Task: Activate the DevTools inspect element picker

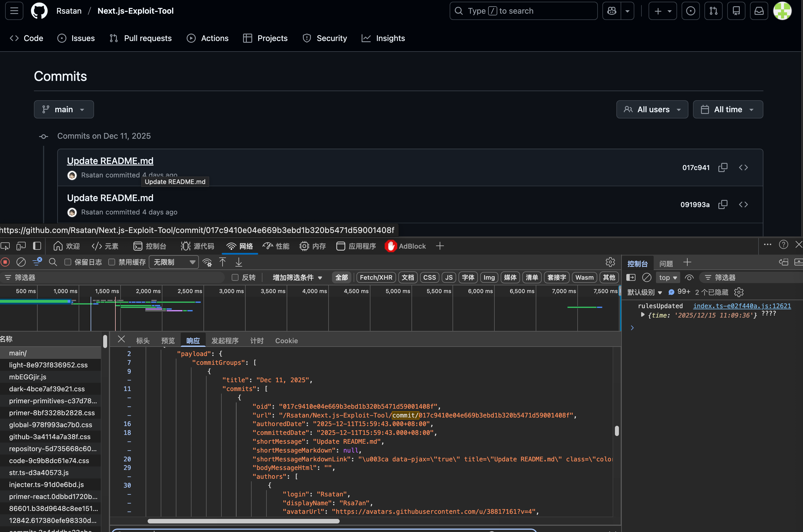Action: click(x=5, y=246)
